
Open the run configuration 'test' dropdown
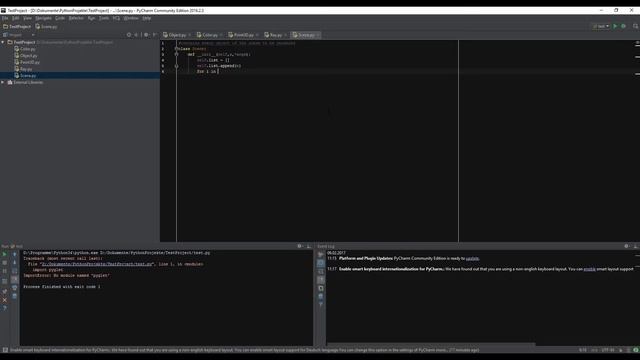pyautogui.click(x=601, y=26)
